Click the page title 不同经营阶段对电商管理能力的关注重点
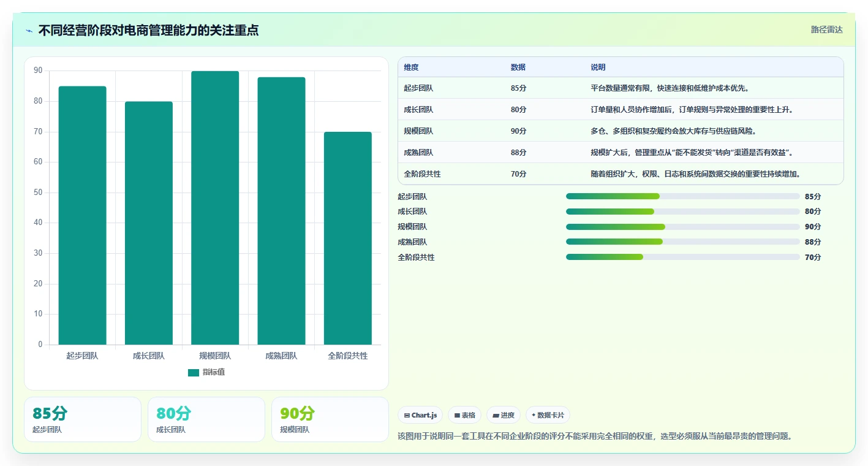 point(149,30)
